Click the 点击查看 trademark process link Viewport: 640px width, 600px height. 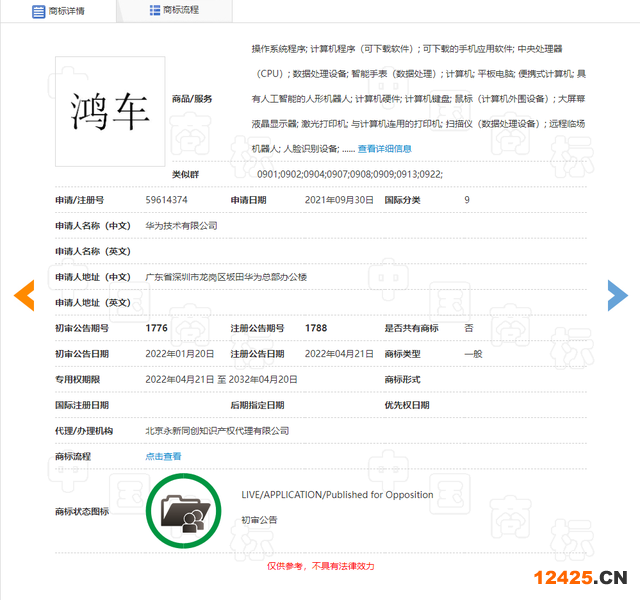pyautogui.click(x=163, y=456)
